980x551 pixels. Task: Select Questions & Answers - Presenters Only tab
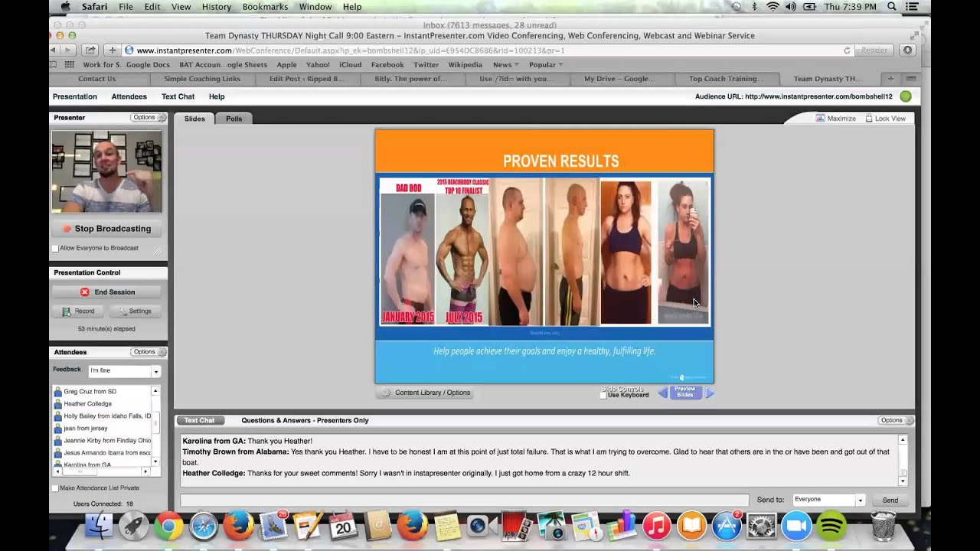305,420
